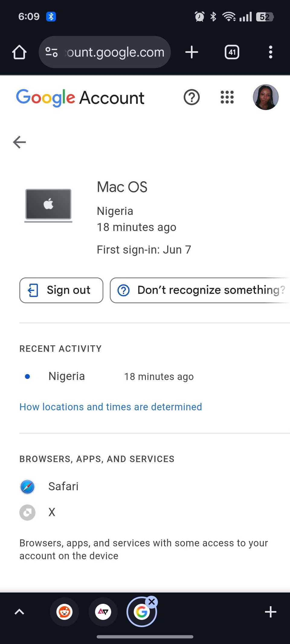
Task: Click the X app label
Action: pyautogui.click(x=52, y=512)
